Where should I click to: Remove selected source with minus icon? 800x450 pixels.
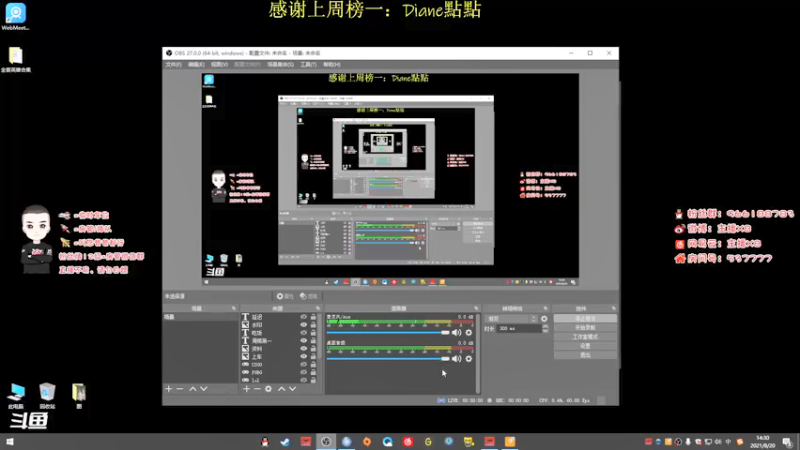[x=257, y=389]
